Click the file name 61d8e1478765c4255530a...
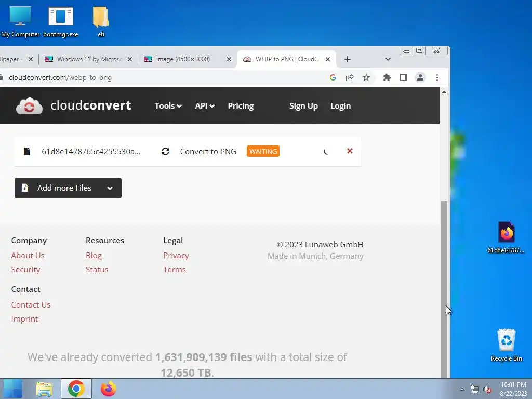Screen dimensions: 532x399 (91, 151)
